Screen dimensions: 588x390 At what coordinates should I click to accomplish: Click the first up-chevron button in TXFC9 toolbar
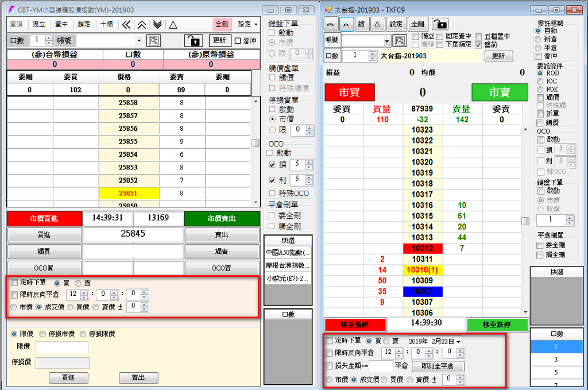(x=330, y=24)
